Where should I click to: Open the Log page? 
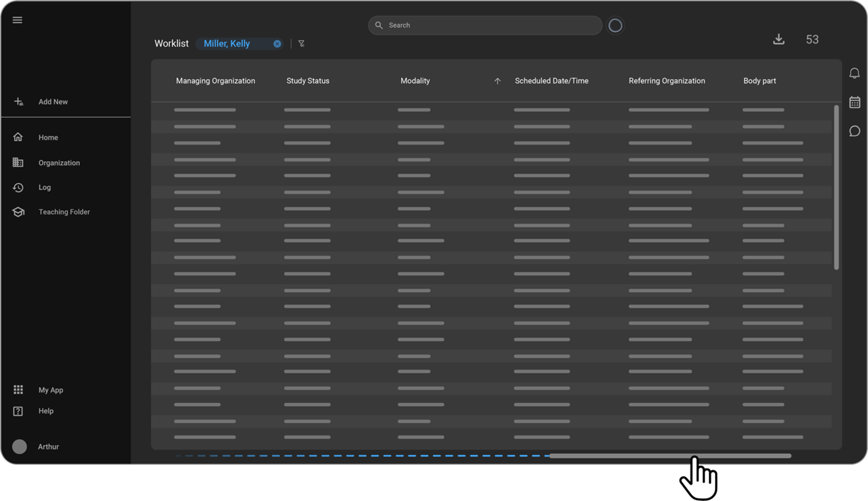(44, 187)
